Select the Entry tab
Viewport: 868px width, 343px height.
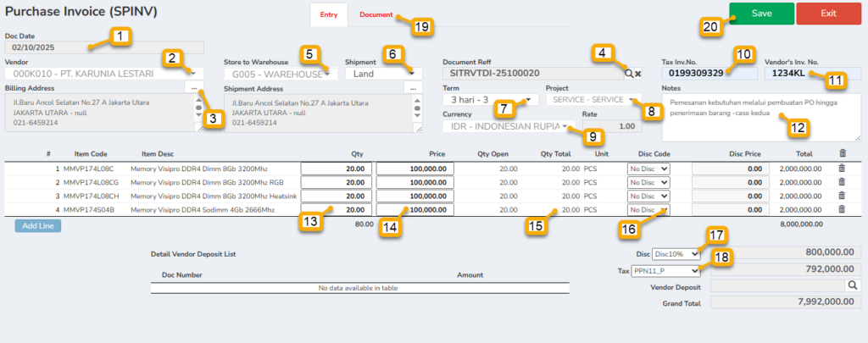[328, 15]
